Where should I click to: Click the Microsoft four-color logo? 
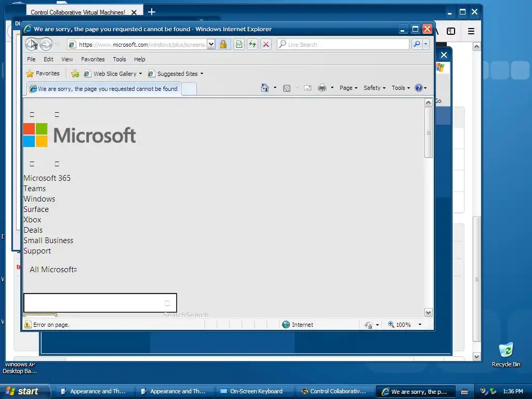[x=35, y=135]
